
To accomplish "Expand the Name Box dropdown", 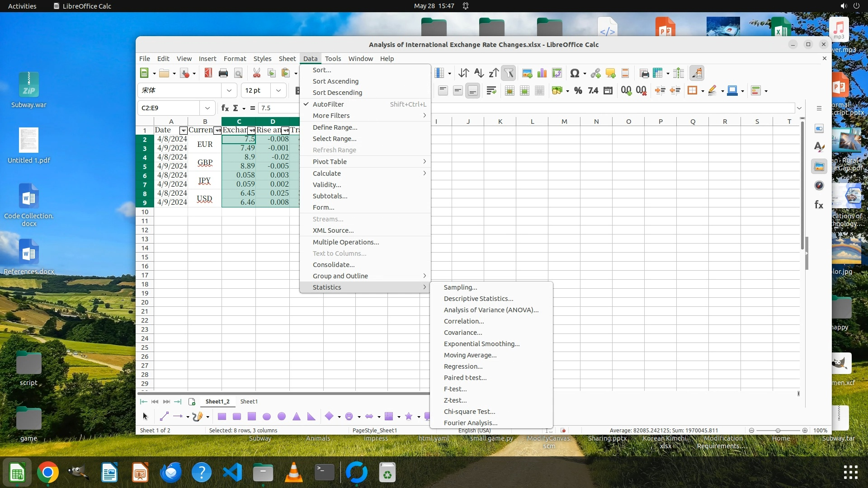I will 208,108.
